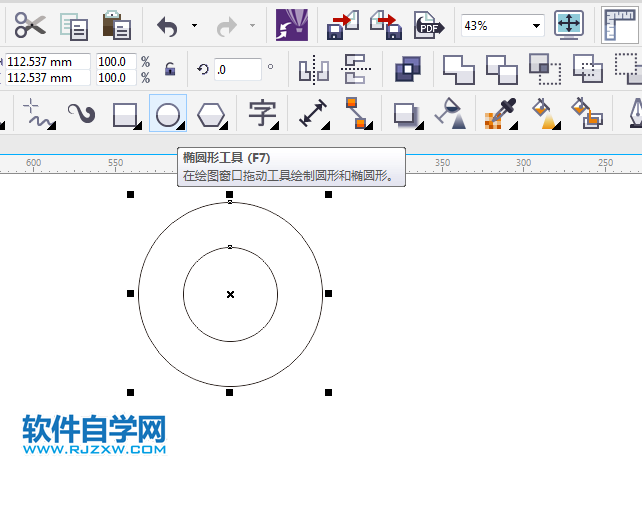Select the Smart fill tool
The width and height of the screenshot is (642, 508).
coord(587,113)
